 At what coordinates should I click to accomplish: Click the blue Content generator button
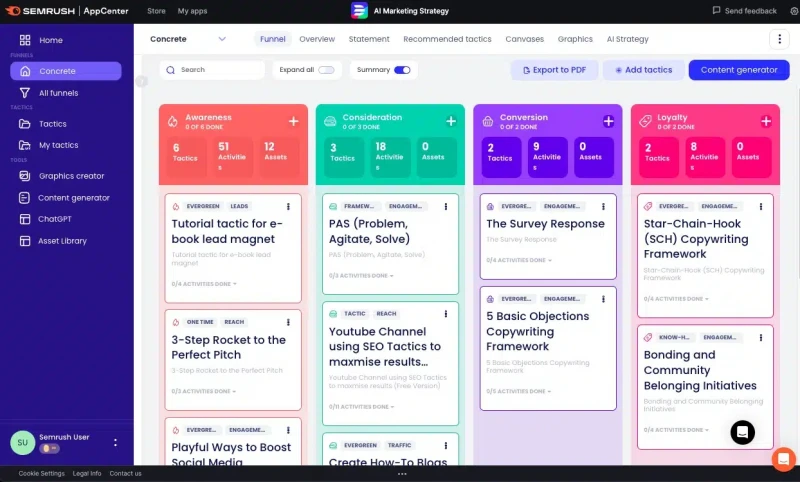tap(739, 70)
